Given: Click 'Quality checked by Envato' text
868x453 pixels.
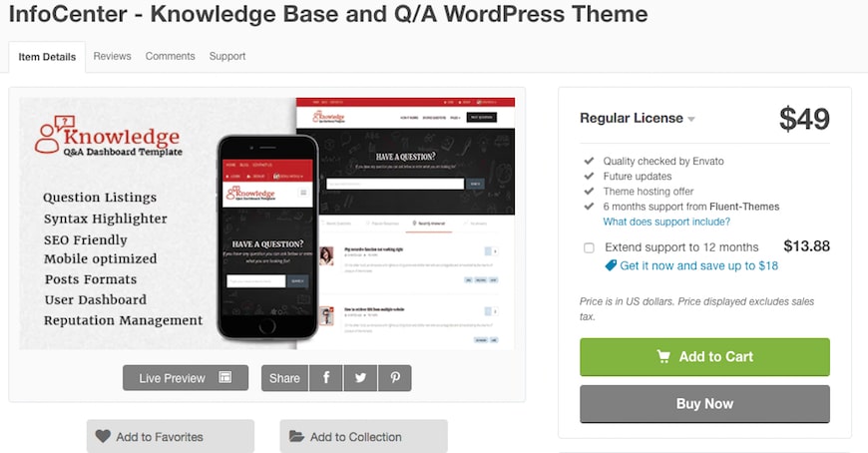Looking at the screenshot, I should (663, 162).
